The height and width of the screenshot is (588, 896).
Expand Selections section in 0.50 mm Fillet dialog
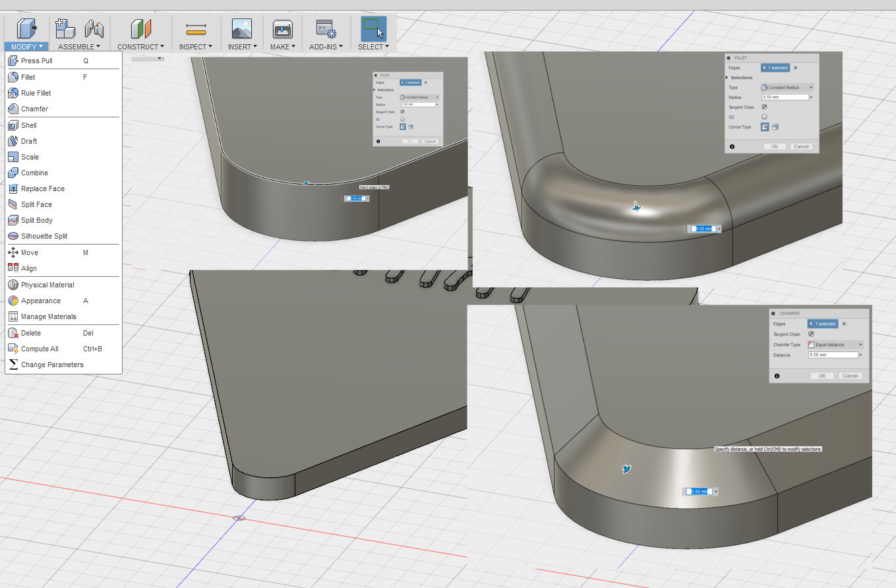727,78
